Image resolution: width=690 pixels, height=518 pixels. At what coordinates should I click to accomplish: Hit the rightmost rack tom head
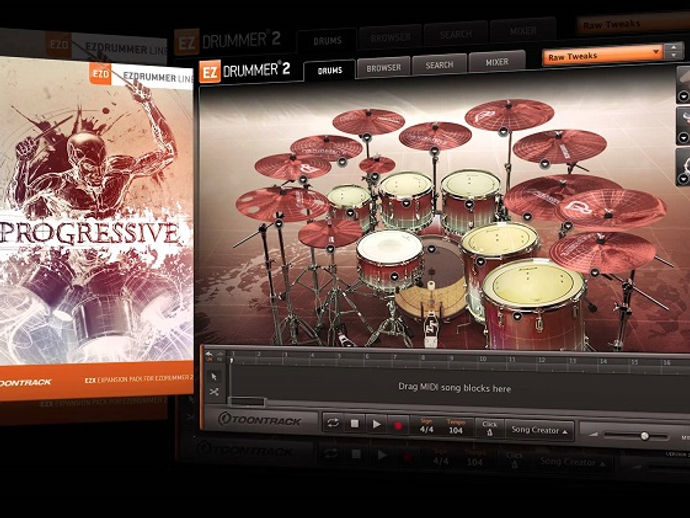pos(471,182)
